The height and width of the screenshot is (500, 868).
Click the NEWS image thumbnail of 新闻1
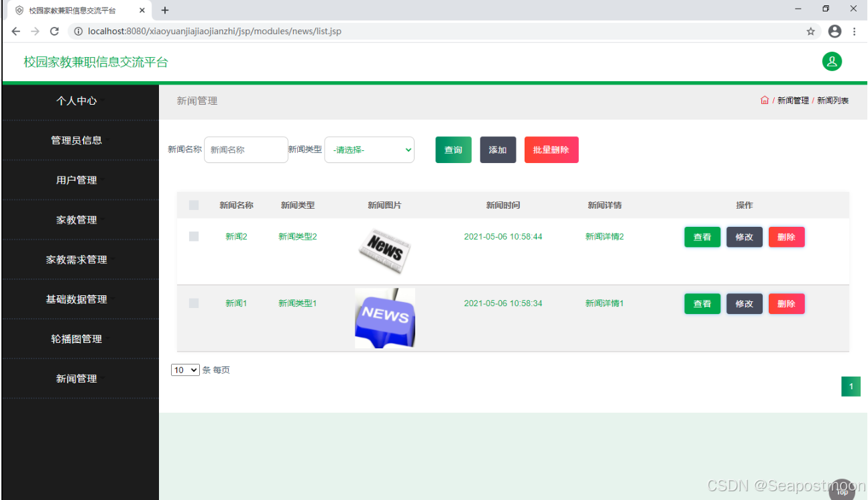pos(384,317)
